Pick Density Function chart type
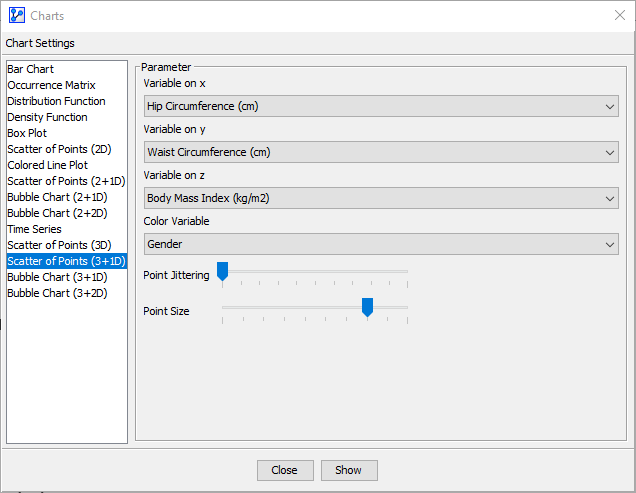636x493 pixels. [47, 117]
